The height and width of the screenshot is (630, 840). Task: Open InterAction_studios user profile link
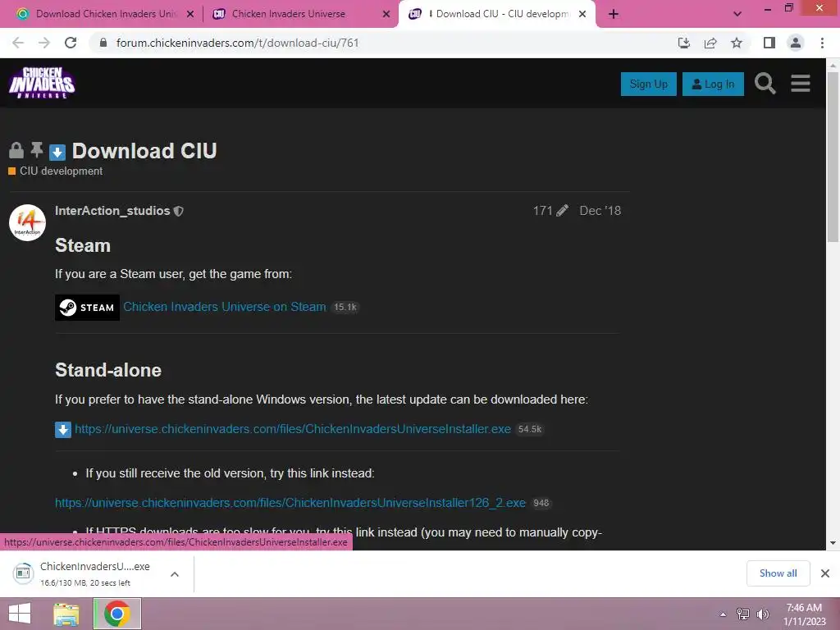[112, 211]
